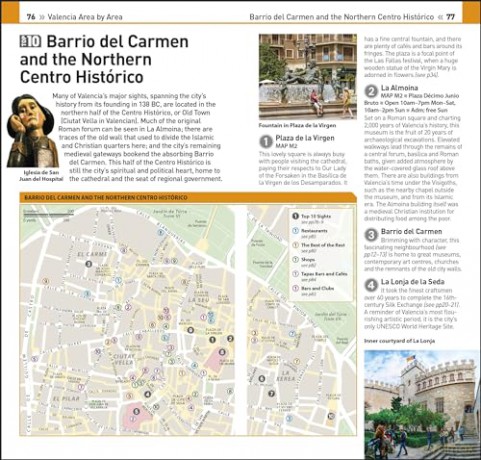Open the Fountain in Plaza de la Virgen photo
The image size is (481, 460).
(308, 76)
